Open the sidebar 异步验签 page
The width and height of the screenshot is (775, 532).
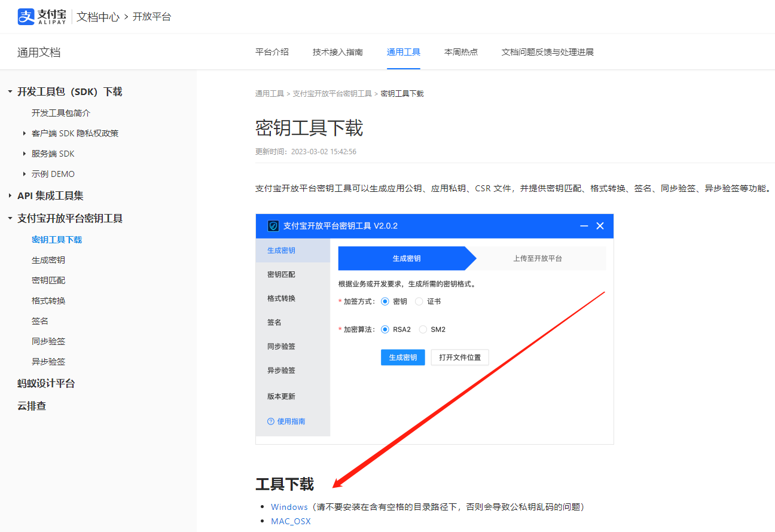coord(48,362)
